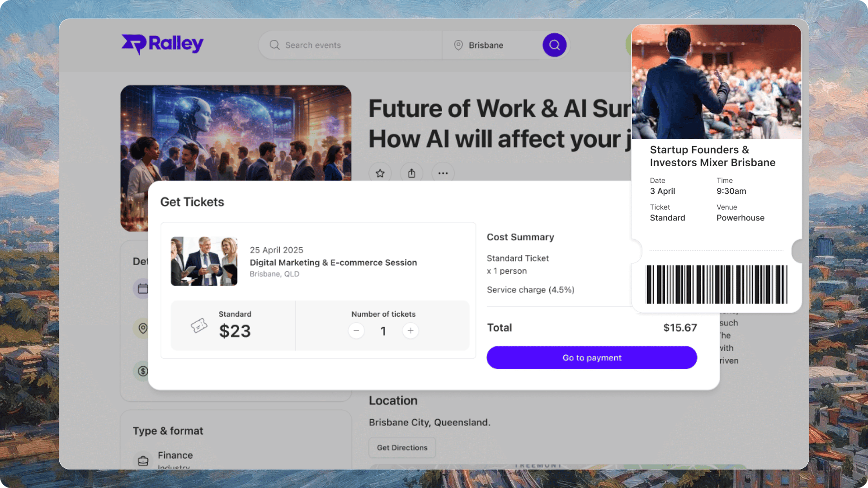
Task: Click the ticket barcode
Action: (716, 284)
